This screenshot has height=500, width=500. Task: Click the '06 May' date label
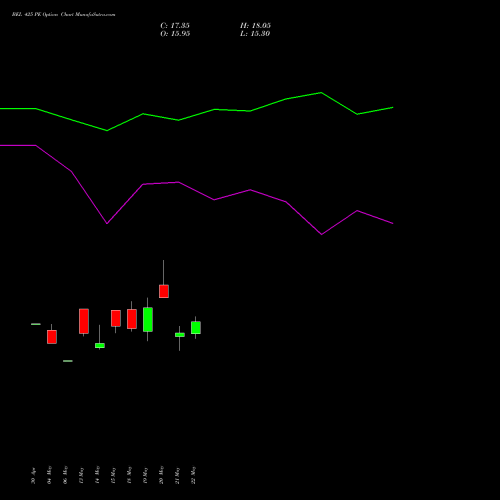(65, 475)
